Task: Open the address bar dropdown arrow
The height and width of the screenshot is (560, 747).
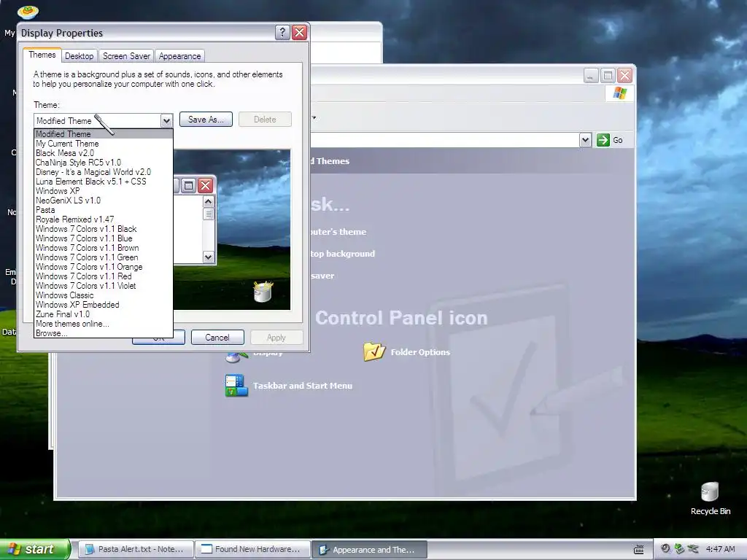Action: (586, 140)
